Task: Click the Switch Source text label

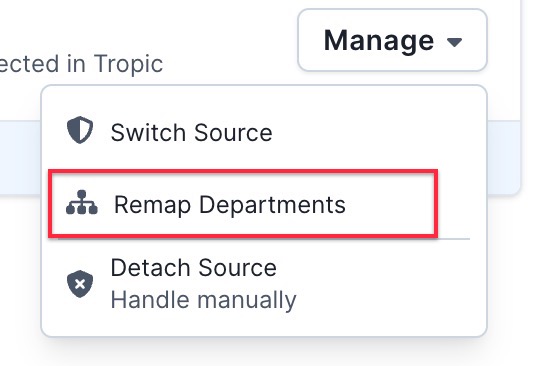Action: click(191, 133)
